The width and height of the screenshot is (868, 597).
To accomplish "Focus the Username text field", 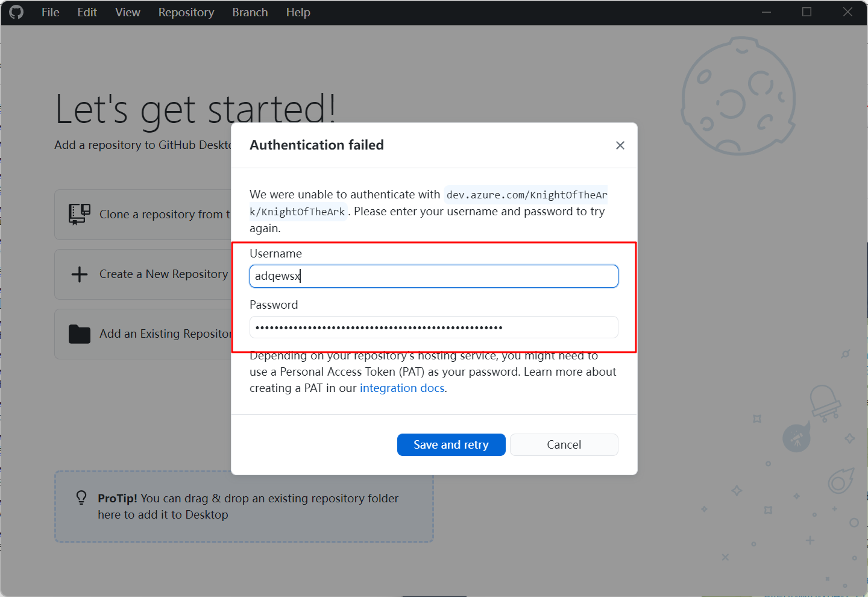I will (433, 276).
